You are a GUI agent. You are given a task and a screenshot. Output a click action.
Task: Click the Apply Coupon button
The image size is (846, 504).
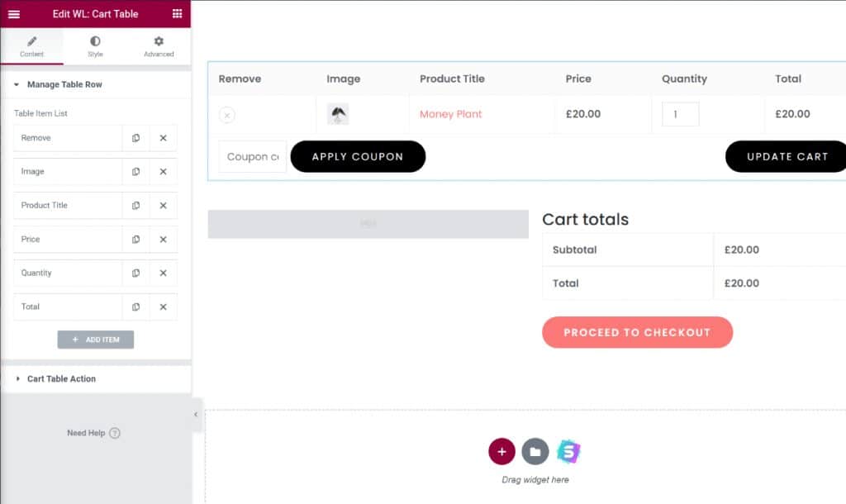pyautogui.click(x=358, y=156)
